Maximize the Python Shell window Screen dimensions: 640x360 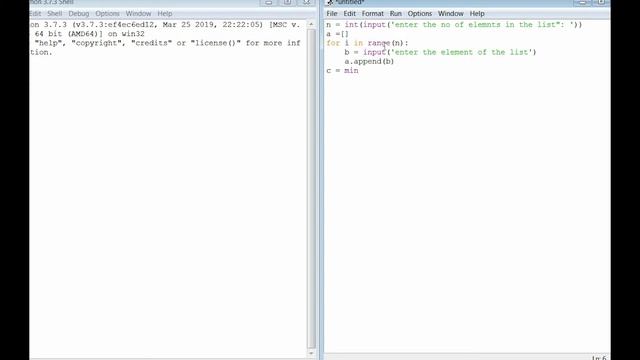point(287,2)
